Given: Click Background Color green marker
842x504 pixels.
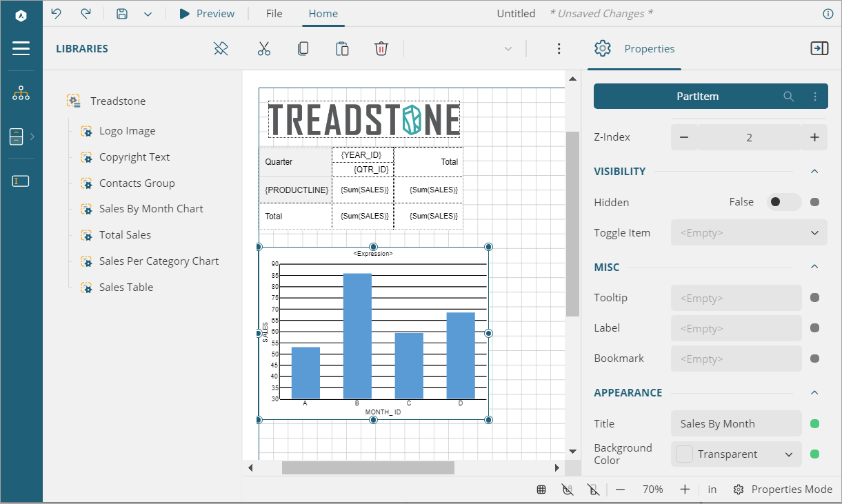Looking at the screenshot, I should point(814,454).
